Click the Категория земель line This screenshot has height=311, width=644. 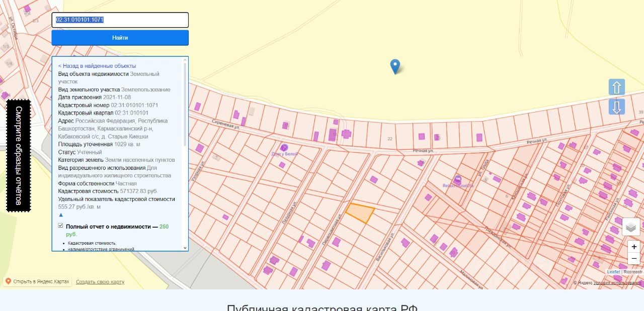117,160
